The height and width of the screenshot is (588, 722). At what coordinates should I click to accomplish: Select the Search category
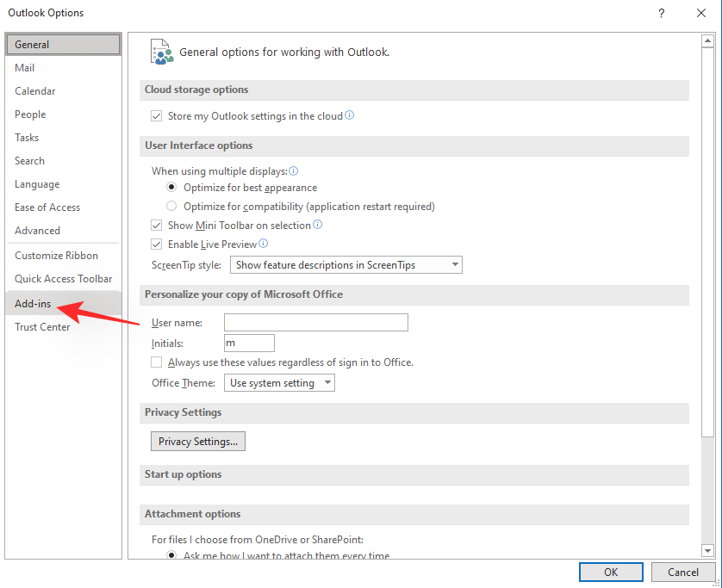[64, 161]
